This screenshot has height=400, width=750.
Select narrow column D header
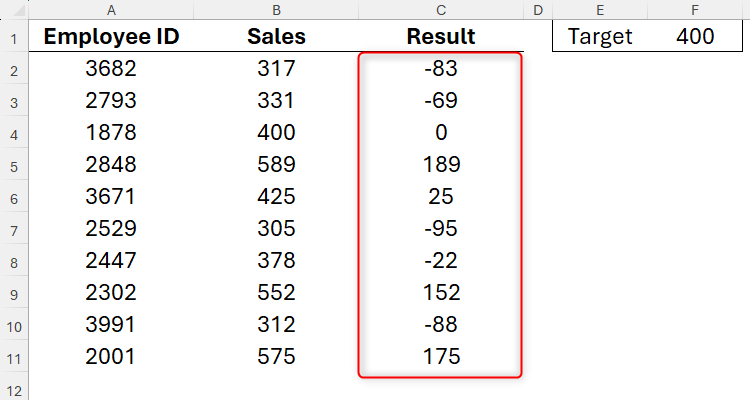[538, 10]
